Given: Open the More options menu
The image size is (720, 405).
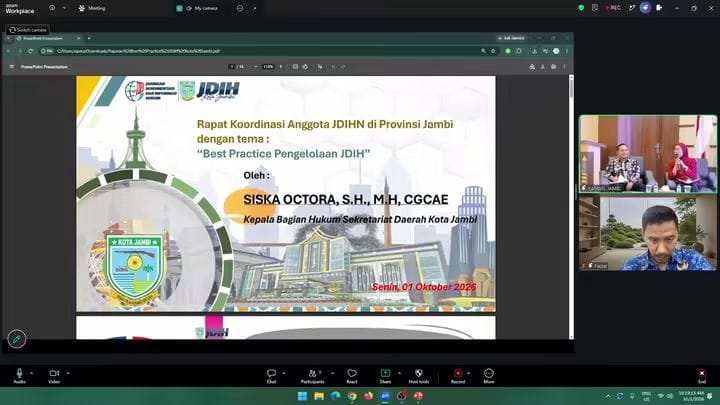Looking at the screenshot, I should point(489,376).
